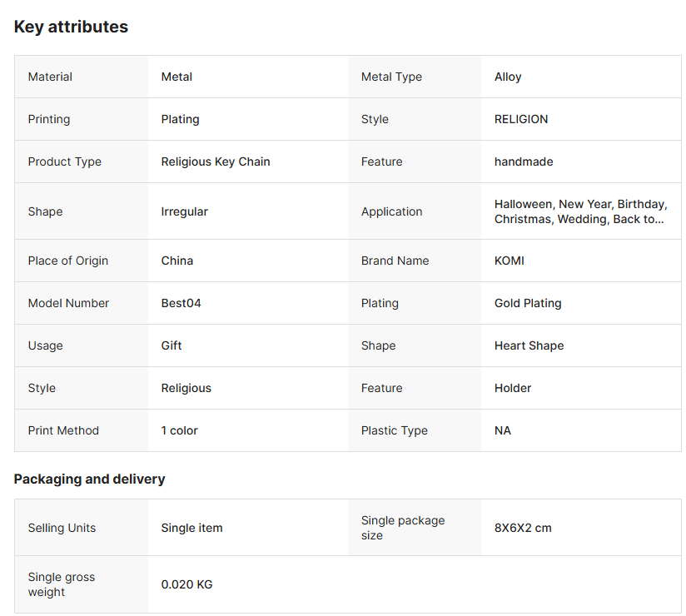Image resolution: width=686 pixels, height=616 pixels.
Task: Click the China origin value
Action: pos(176,261)
